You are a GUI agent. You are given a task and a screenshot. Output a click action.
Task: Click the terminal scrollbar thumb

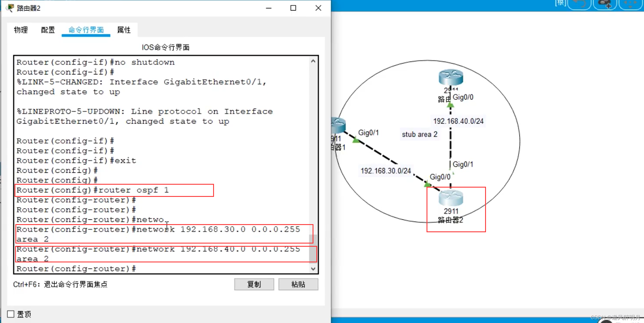pos(313,248)
